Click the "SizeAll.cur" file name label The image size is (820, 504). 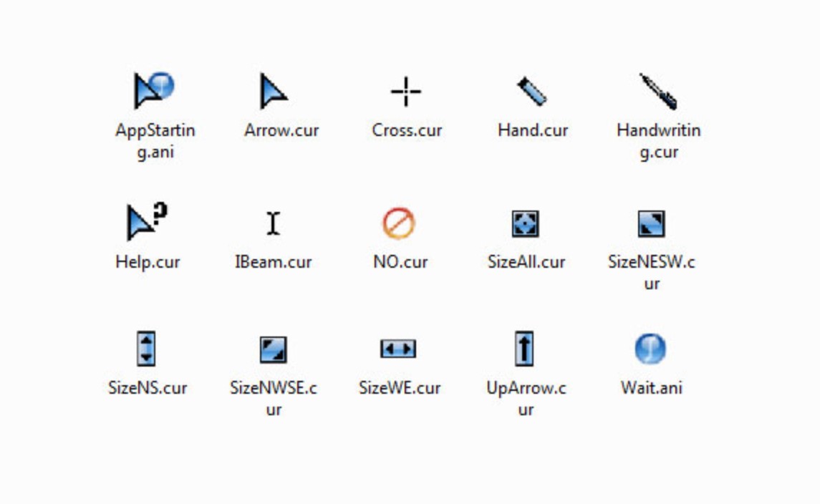[x=526, y=261]
